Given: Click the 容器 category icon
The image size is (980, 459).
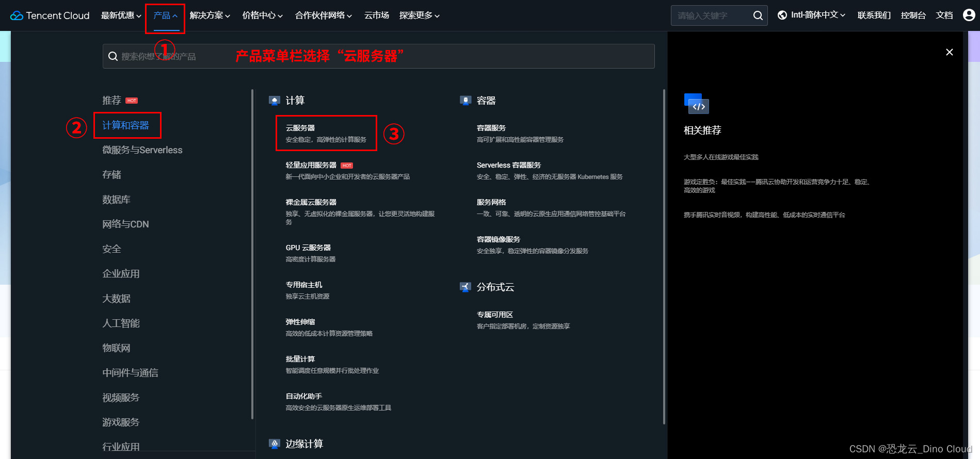Looking at the screenshot, I should pos(465,101).
